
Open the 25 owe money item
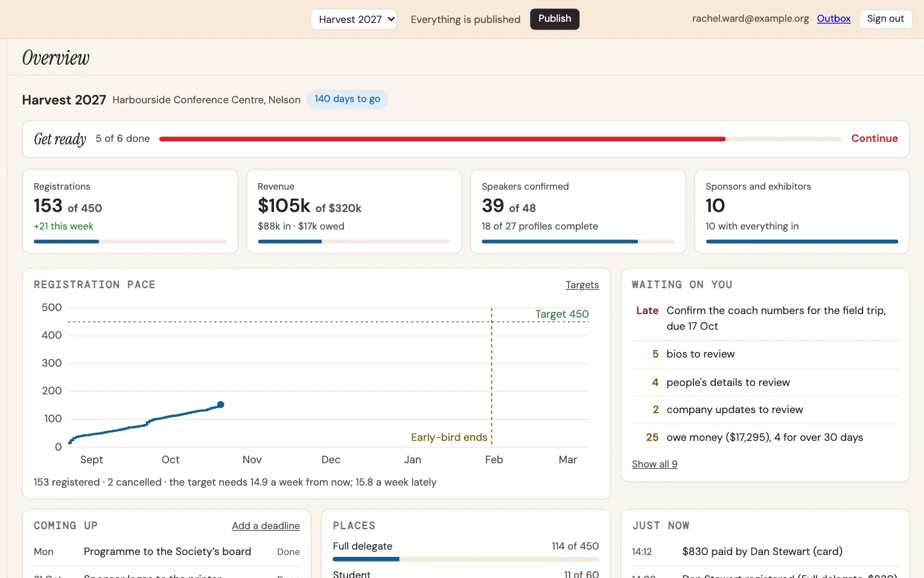[765, 437]
